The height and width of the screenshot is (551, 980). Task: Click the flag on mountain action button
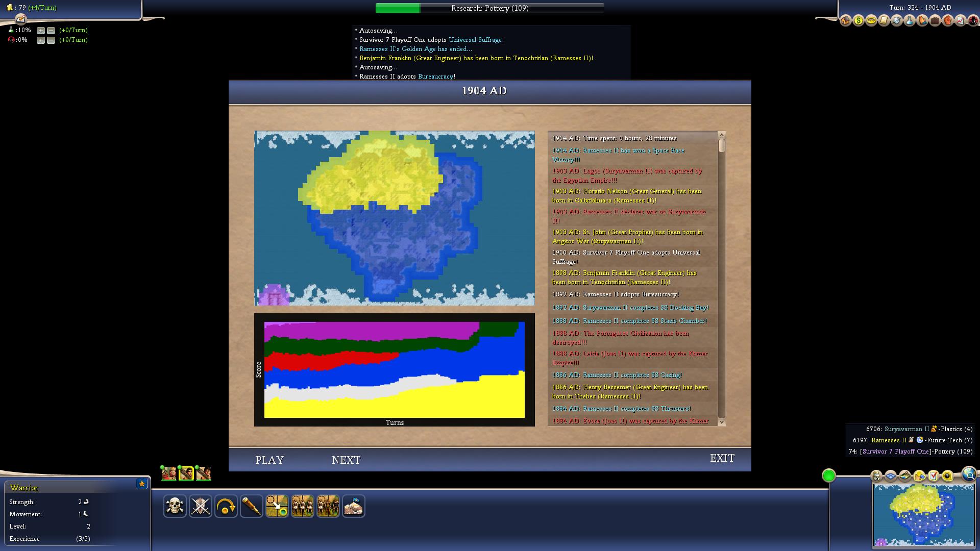[x=354, y=506]
